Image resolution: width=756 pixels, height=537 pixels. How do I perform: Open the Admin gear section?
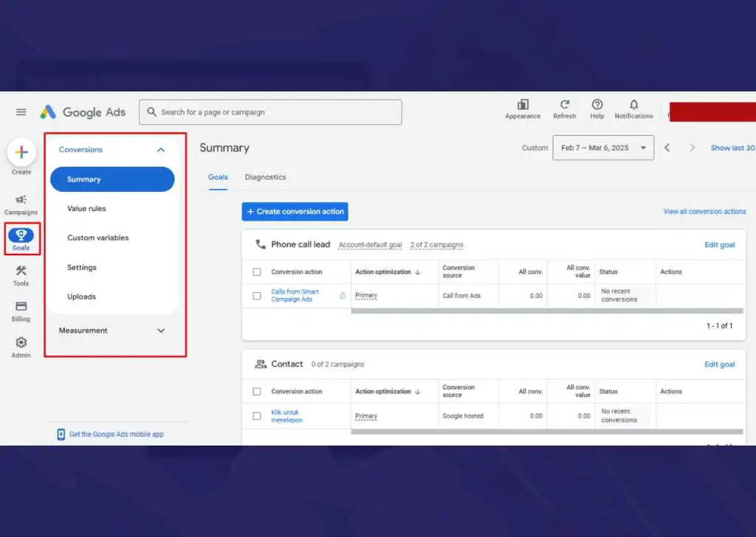(21, 347)
